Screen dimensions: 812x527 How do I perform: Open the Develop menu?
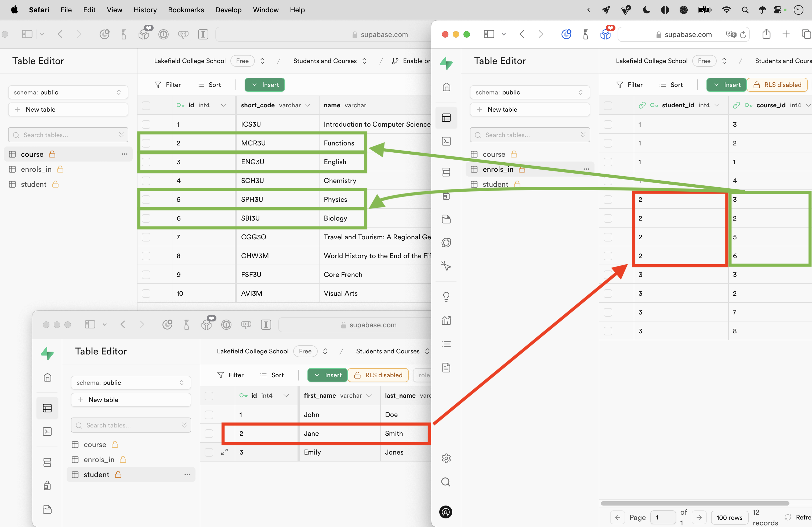click(228, 10)
